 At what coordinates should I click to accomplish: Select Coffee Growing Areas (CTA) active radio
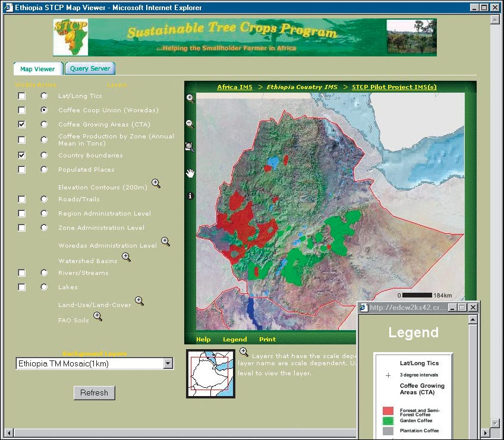point(44,124)
